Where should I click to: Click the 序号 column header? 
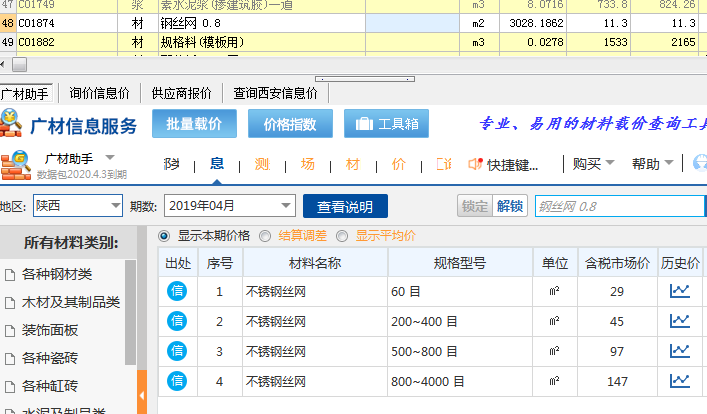[x=220, y=262]
